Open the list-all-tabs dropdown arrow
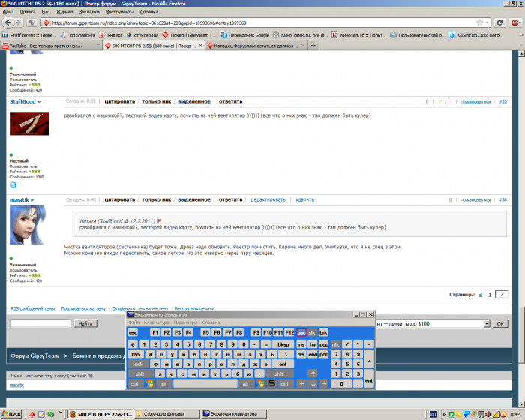Viewport: 525px width, 420px height. point(521,45)
